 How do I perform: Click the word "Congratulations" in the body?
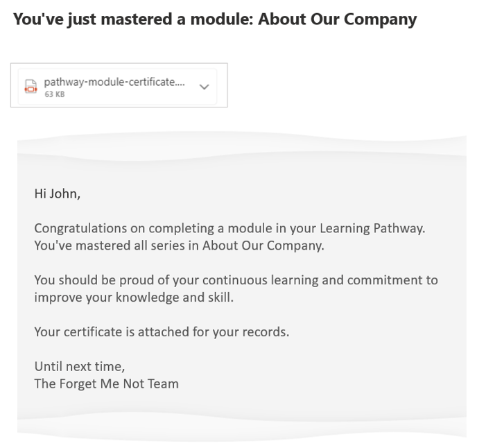pos(80,228)
